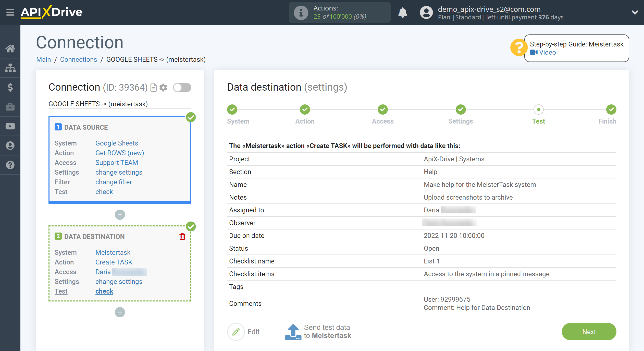Click data destination check link

(104, 291)
